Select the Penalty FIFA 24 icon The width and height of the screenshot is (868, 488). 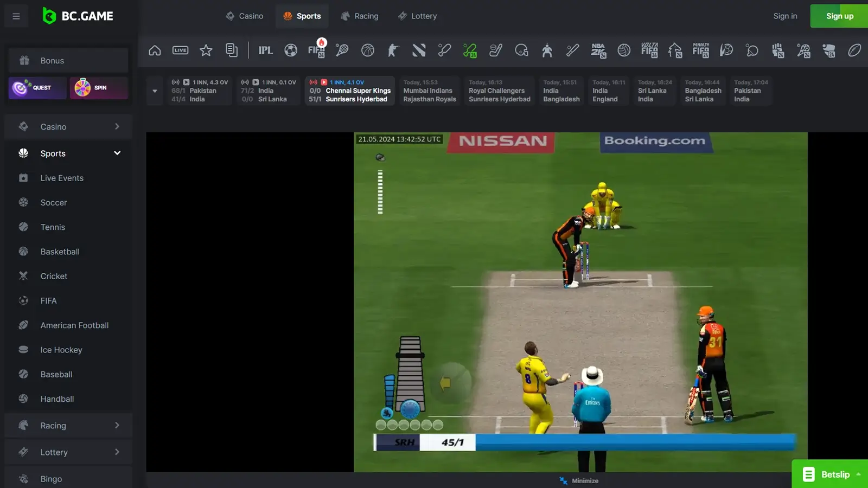coord(701,50)
